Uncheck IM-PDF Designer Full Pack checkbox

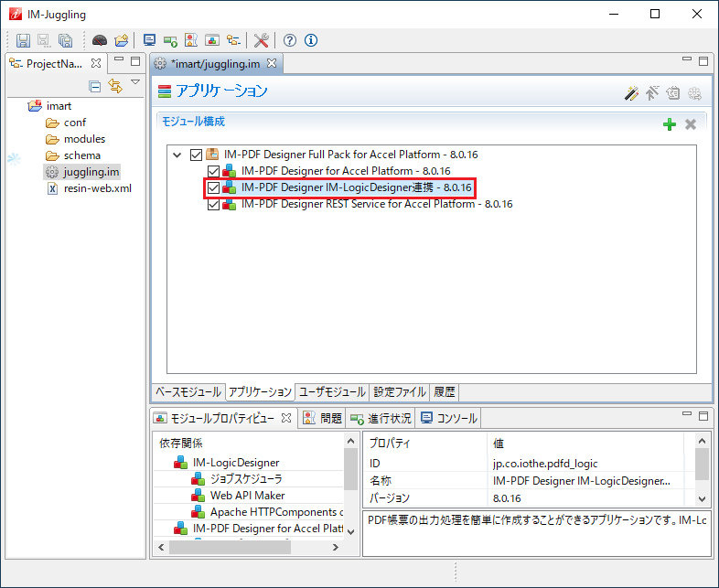[x=196, y=155]
